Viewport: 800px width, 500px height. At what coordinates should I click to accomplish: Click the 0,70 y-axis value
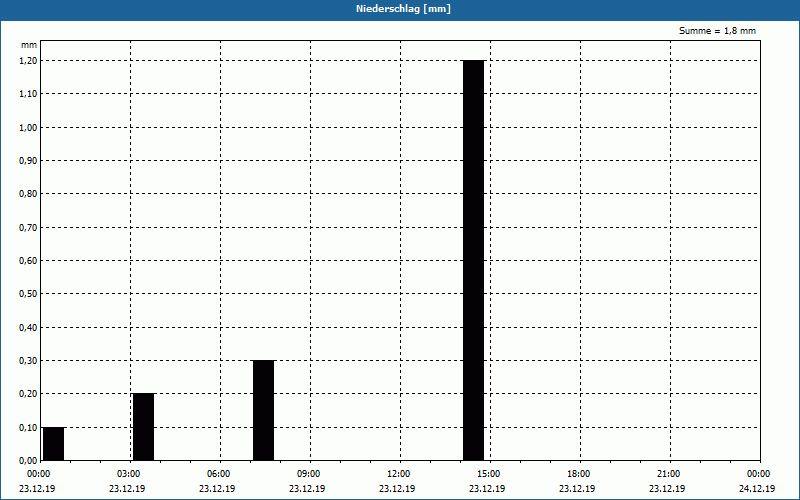tap(28, 228)
